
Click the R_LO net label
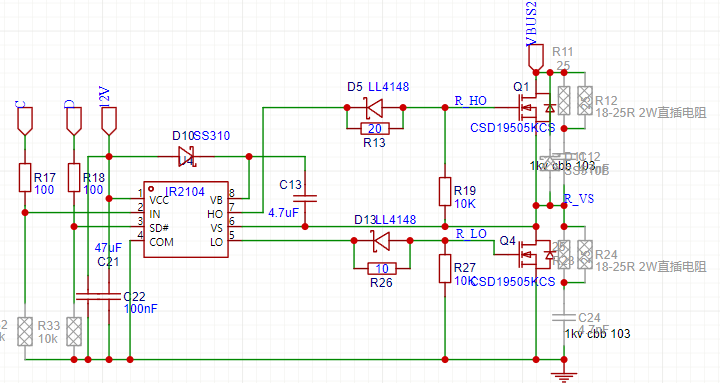pos(471,234)
